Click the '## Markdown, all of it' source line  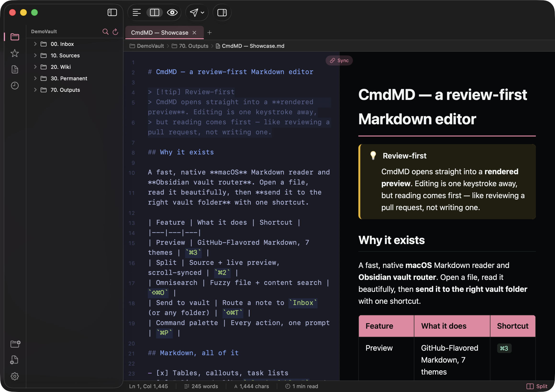[193, 353]
